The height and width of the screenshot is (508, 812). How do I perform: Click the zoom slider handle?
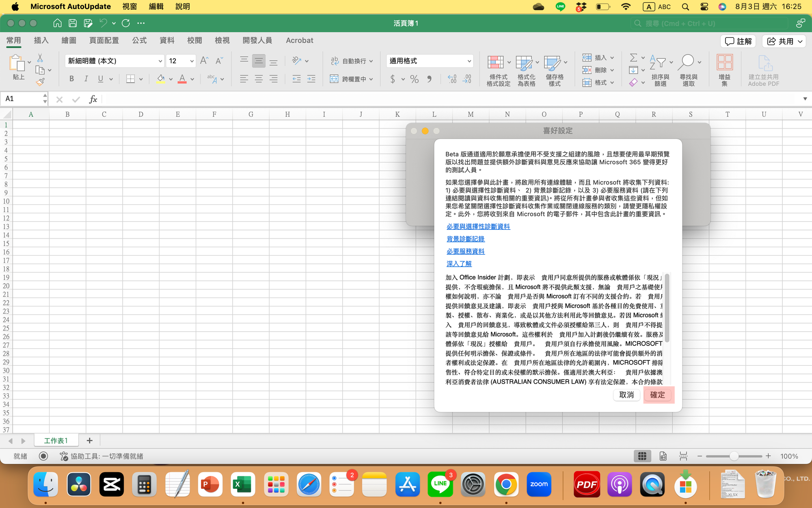tap(734, 456)
